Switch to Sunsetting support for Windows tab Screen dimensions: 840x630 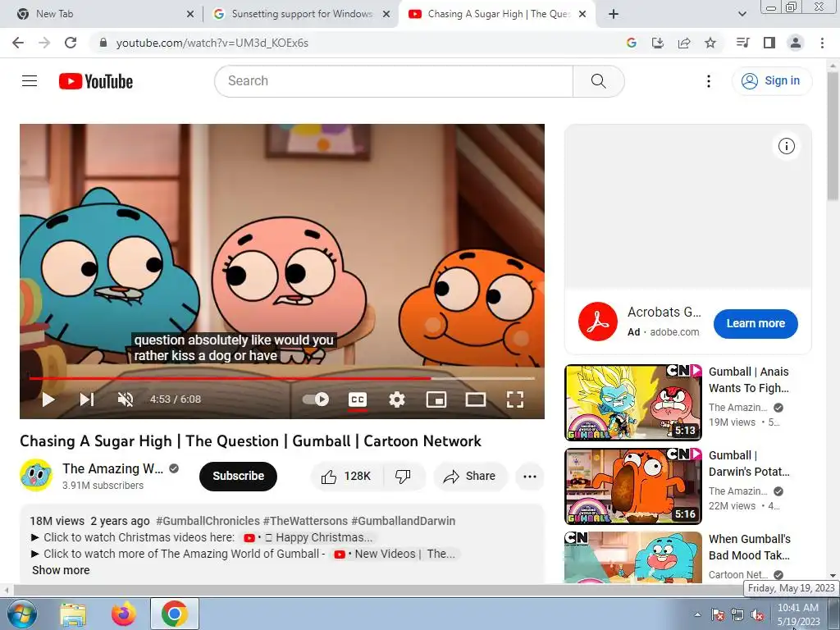[301, 14]
